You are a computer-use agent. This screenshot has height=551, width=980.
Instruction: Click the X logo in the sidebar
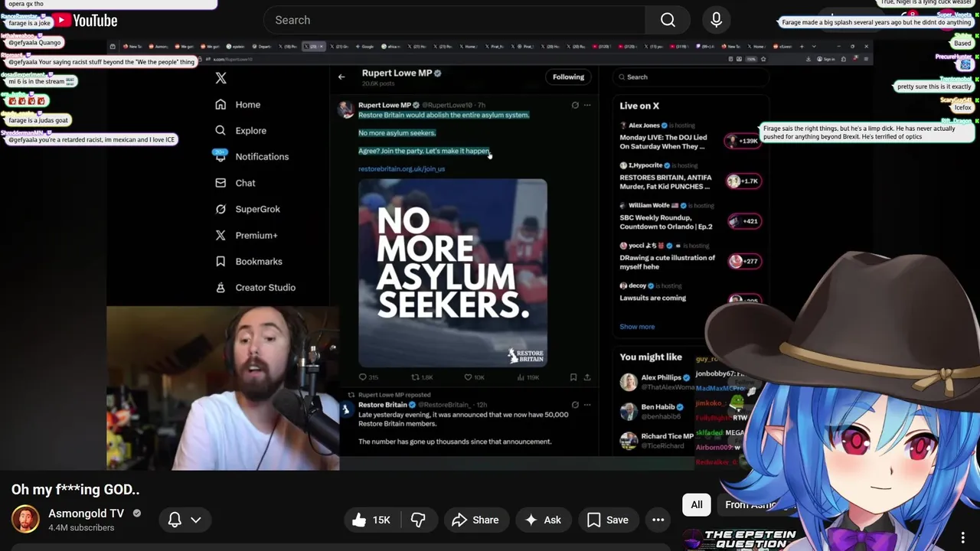coord(220,78)
